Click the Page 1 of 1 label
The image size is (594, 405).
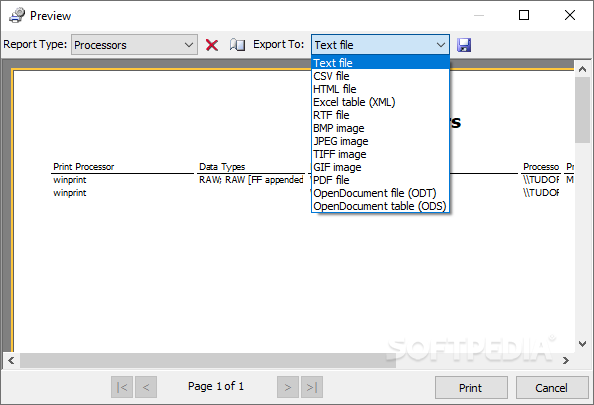click(216, 386)
